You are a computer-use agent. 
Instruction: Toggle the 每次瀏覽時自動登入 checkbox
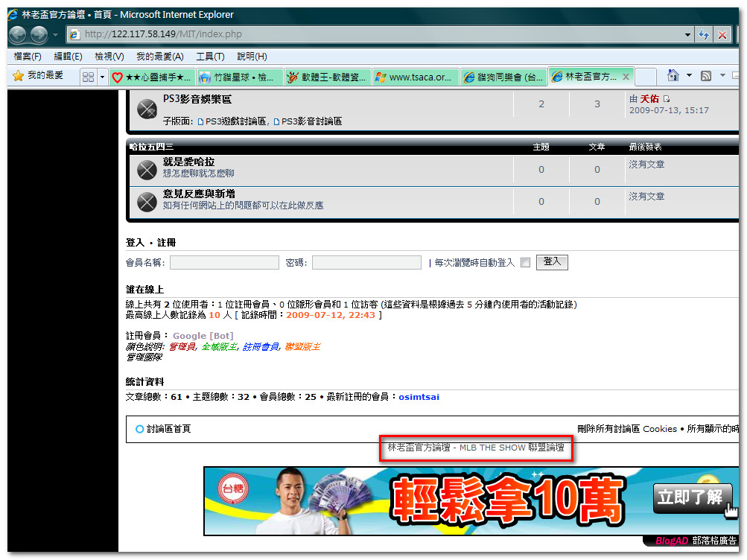pyautogui.click(x=526, y=262)
